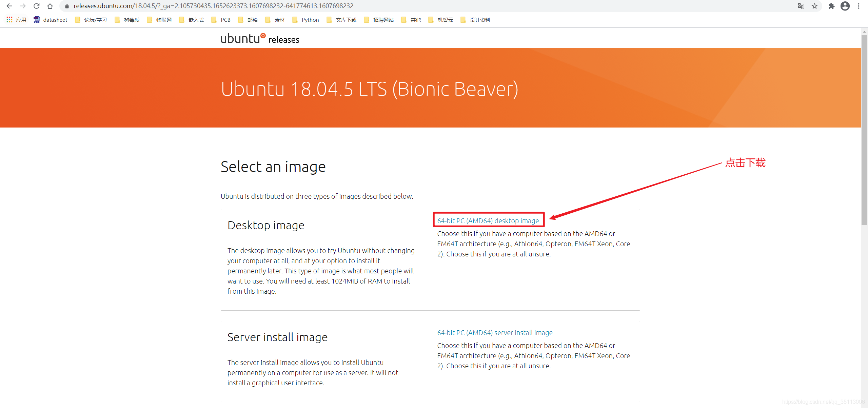This screenshot has width=868, height=408.
Task: Open the 其他 bookmark folder
Action: point(411,20)
